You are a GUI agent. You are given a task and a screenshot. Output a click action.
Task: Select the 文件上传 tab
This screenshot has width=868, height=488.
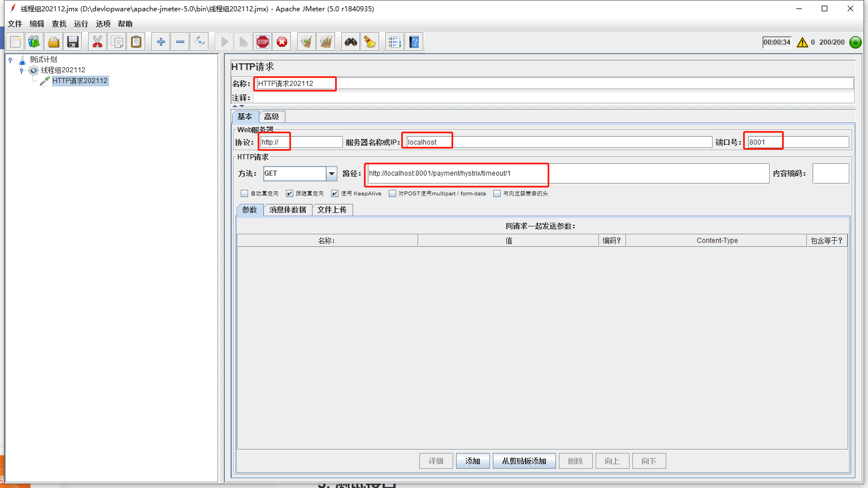[332, 210]
